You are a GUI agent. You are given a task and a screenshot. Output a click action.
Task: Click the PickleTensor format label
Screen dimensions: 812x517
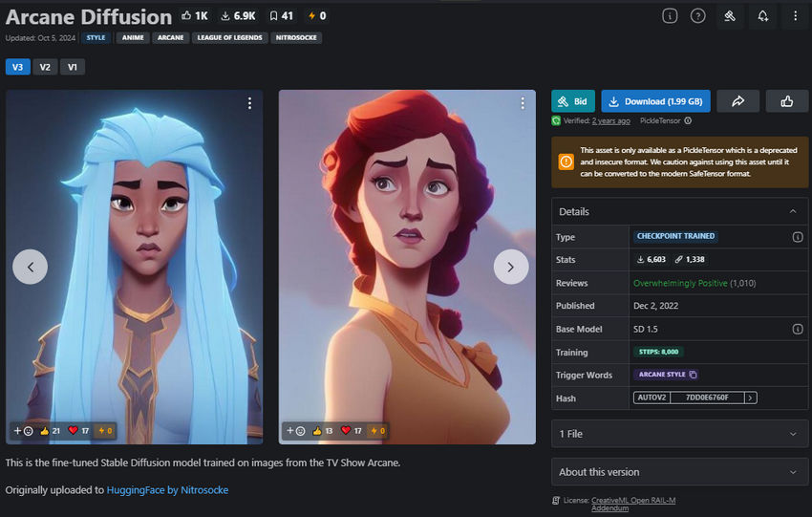pos(660,120)
